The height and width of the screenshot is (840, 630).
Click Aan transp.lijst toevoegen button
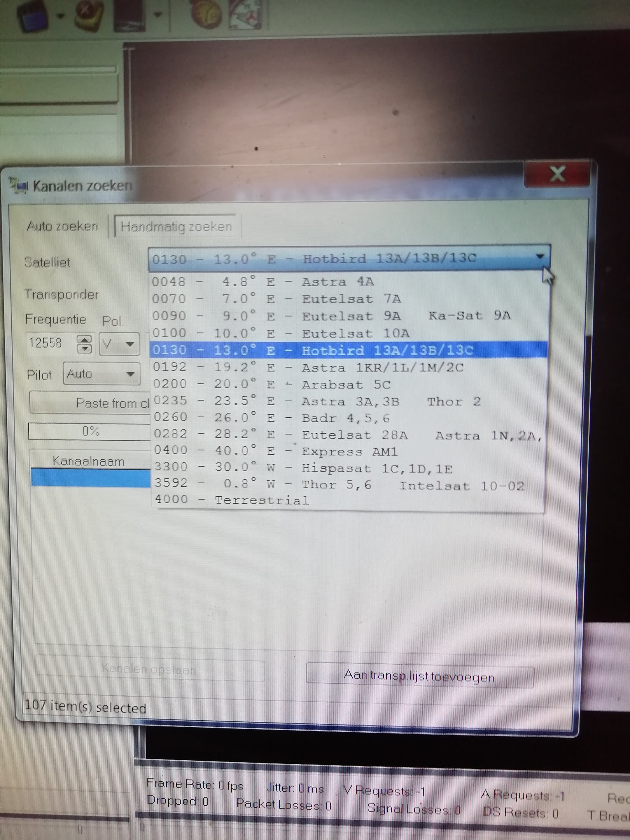click(x=420, y=675)
